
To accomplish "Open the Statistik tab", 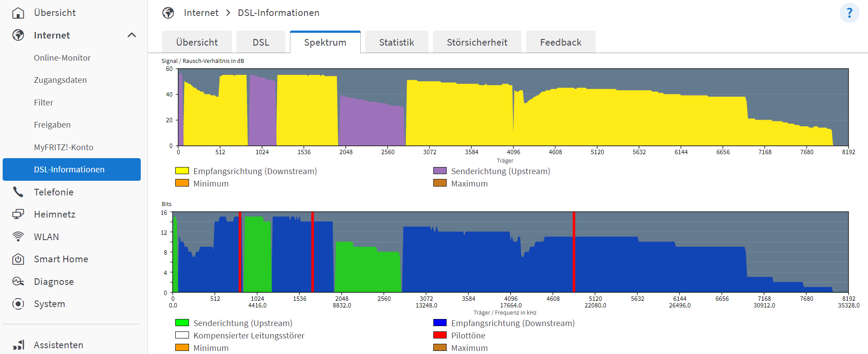I will tap(397, 42).
